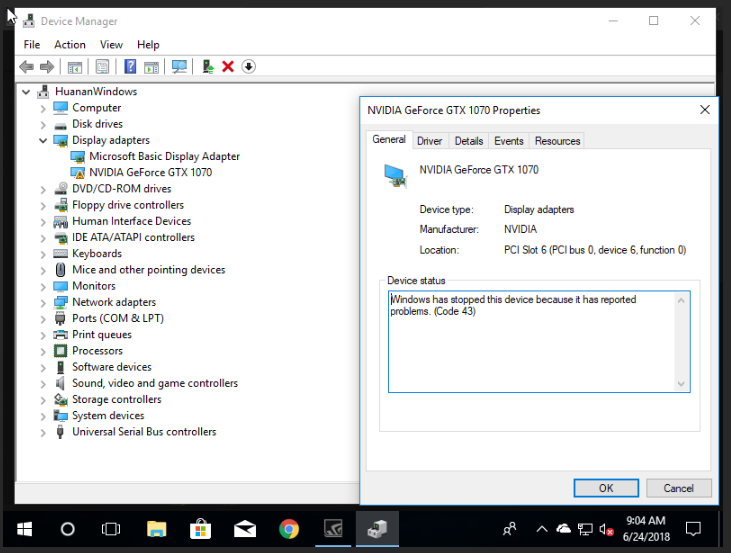731x553 pixels.
Task: Click the NVIDIA GeForce GTX 1070 warning icon
Action: click(x=77, y=173)
